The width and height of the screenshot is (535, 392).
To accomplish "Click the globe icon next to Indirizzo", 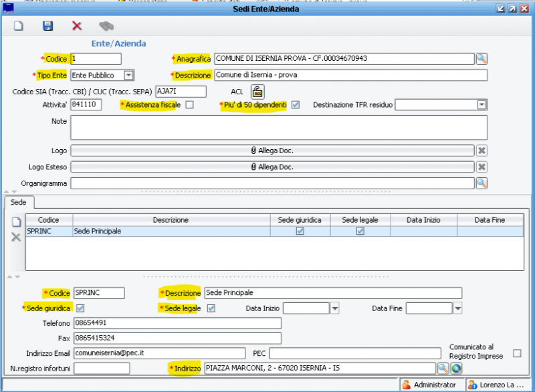I will pos(457,368).
